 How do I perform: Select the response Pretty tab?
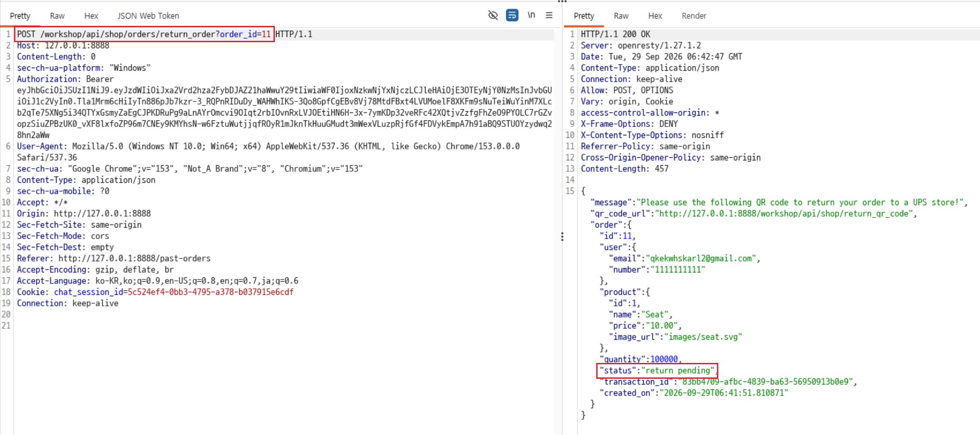(x=584, y=16)
